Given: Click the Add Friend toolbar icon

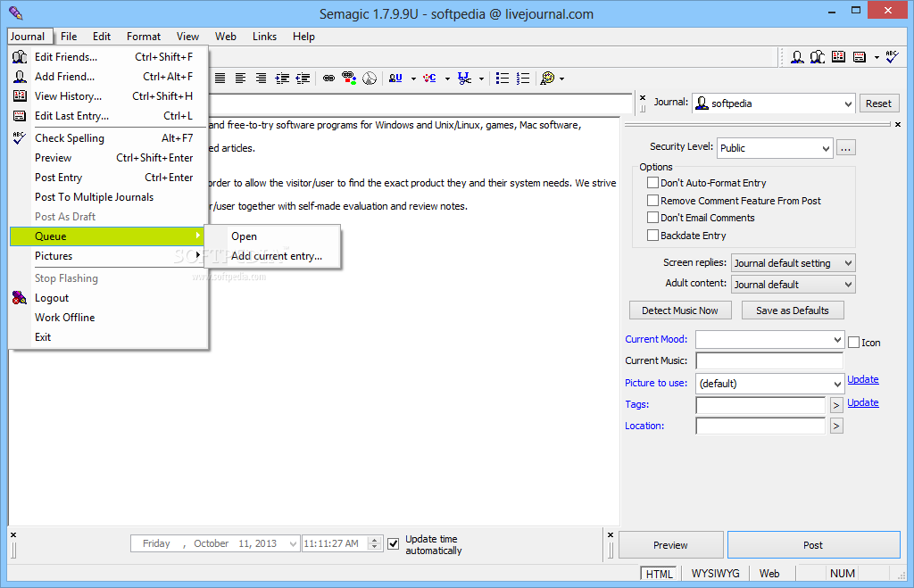Looking at the screenshot, I should (x=797, y=57).
